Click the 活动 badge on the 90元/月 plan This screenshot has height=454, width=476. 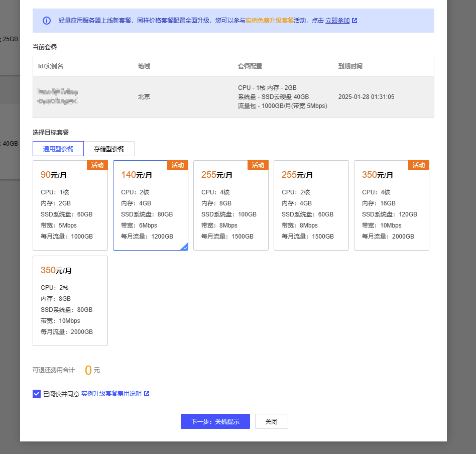point(97,165)
